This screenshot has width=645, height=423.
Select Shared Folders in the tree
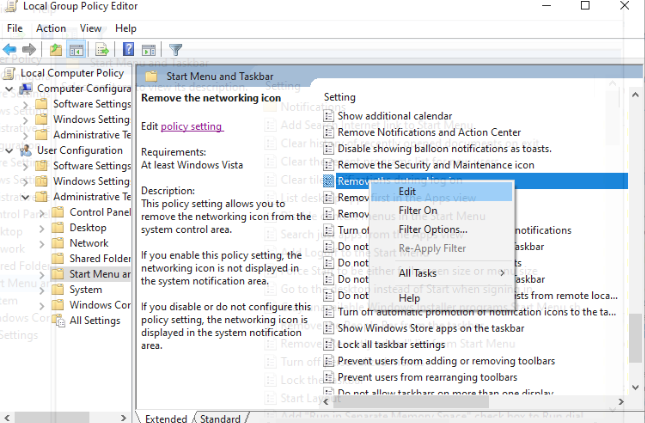[100, 258]
